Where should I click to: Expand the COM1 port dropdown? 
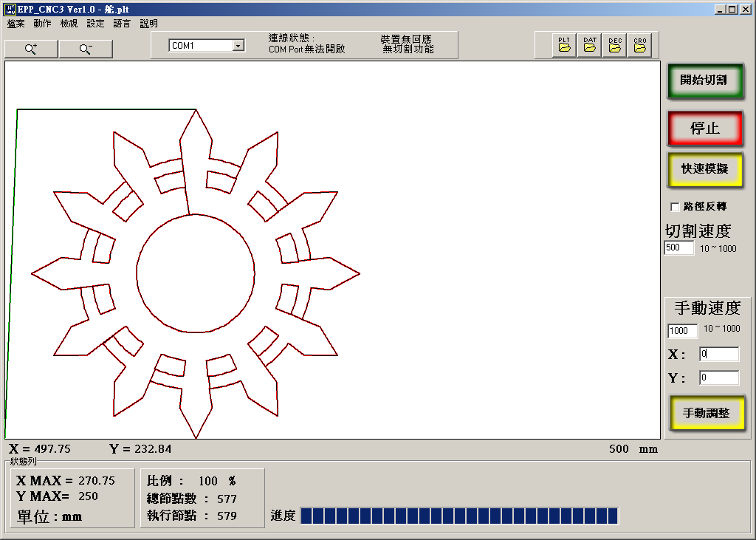pyautogui.click(x=238, y=45)
